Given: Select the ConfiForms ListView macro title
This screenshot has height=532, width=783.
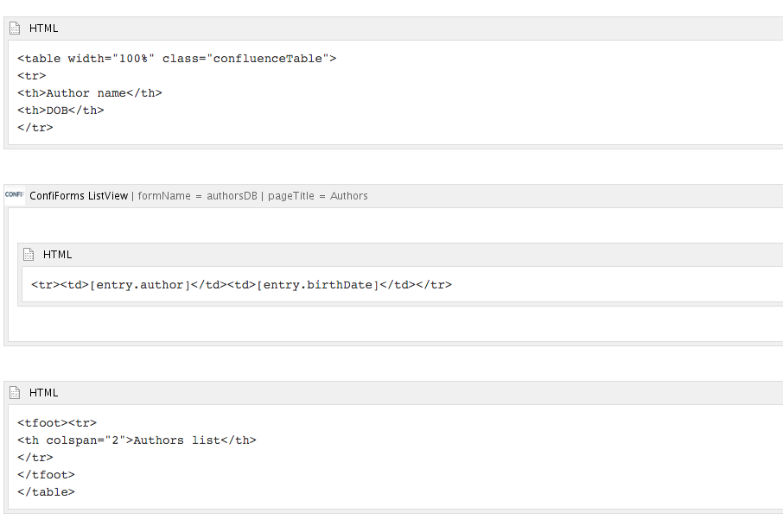Looking at the screenshot, I should coord(79,196).
